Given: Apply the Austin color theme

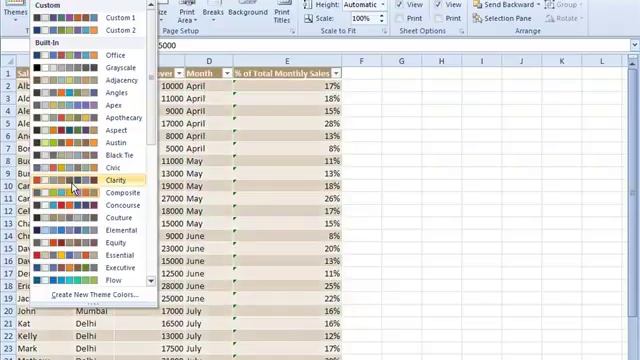Looking at the screenshot, I should (89, 143).
